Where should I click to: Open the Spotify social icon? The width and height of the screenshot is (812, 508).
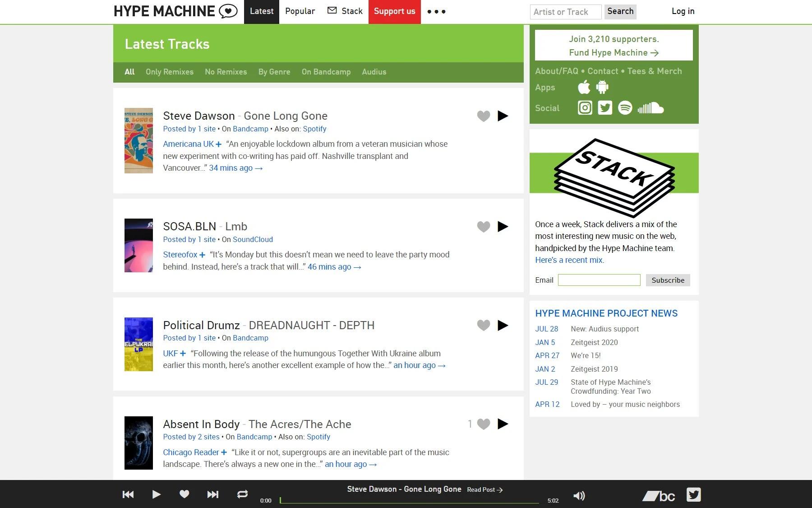pos(625,108)
